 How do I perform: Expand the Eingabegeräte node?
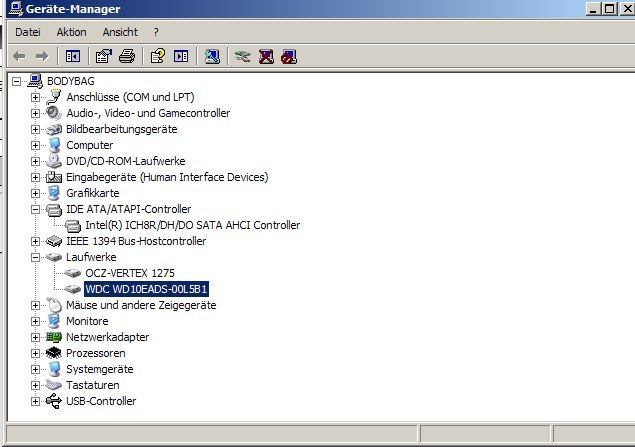(x=35, y=177)
